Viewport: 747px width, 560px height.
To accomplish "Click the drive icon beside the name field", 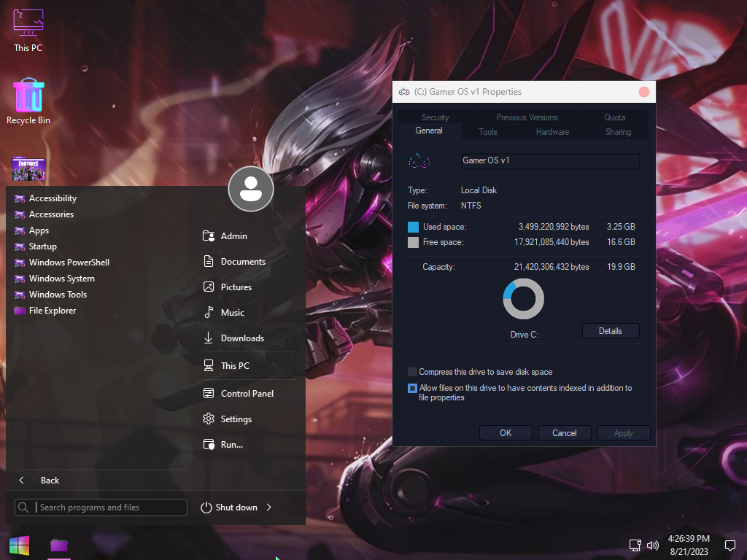I will [419, 161].
